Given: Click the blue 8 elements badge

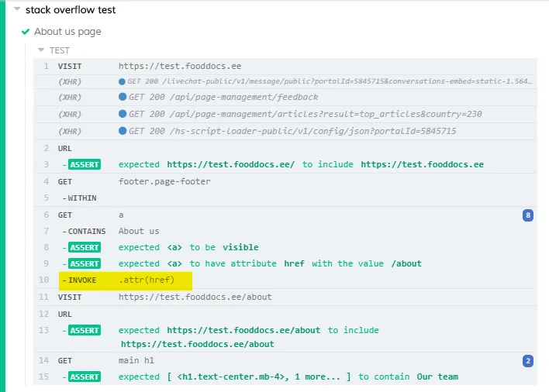Looking at the screenshot, I should pyautogui.click(x=528, y=215).
